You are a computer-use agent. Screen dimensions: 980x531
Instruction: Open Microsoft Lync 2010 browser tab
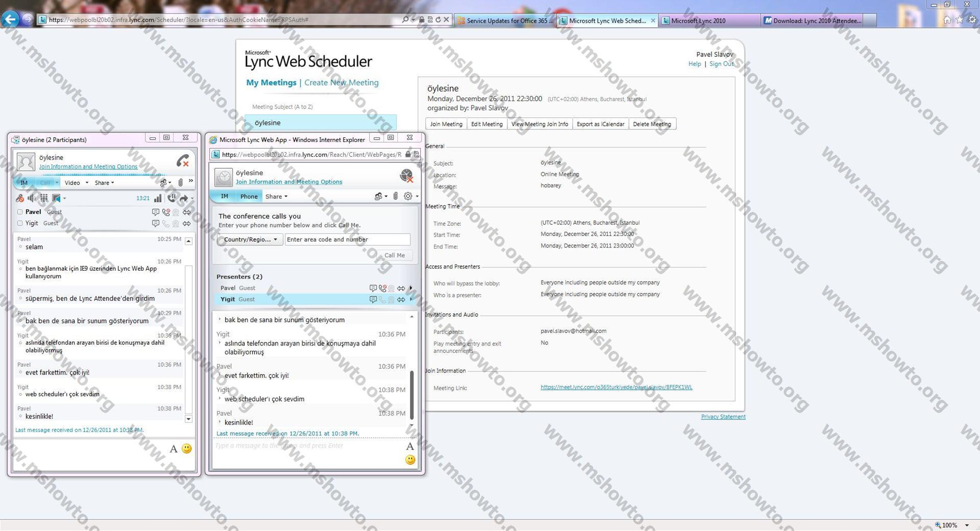click(x=709, y=20)
